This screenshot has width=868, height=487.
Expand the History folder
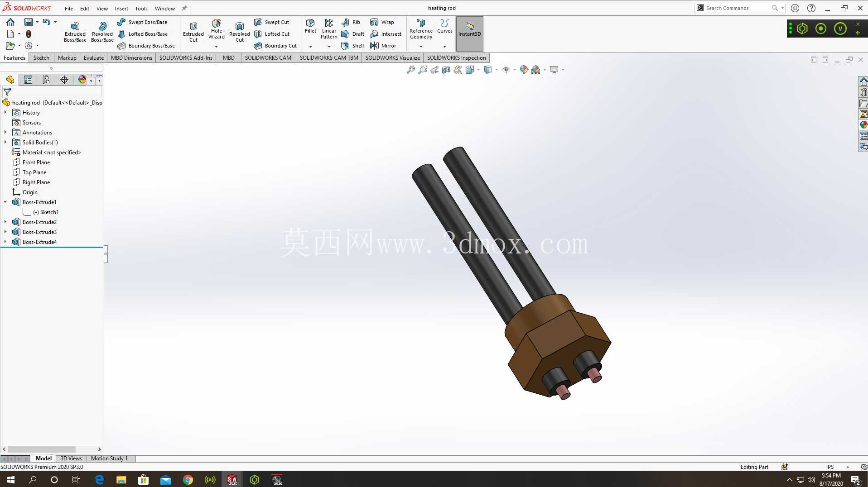(5, 113)
